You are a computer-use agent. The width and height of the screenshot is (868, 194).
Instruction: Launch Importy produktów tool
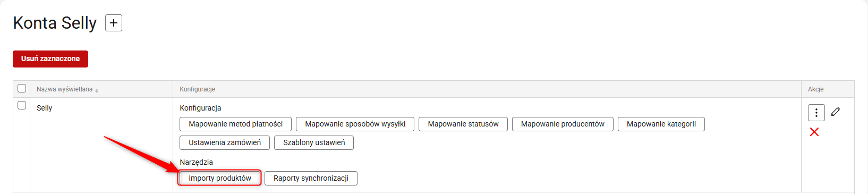point(220,178)
